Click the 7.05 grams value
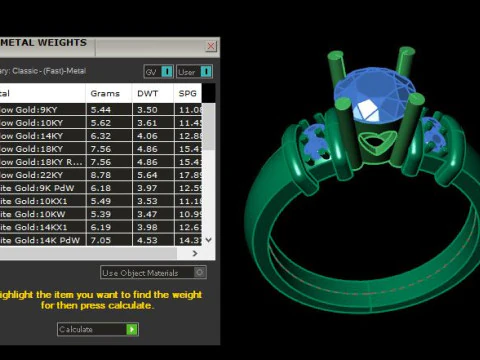 pos(101,240)
